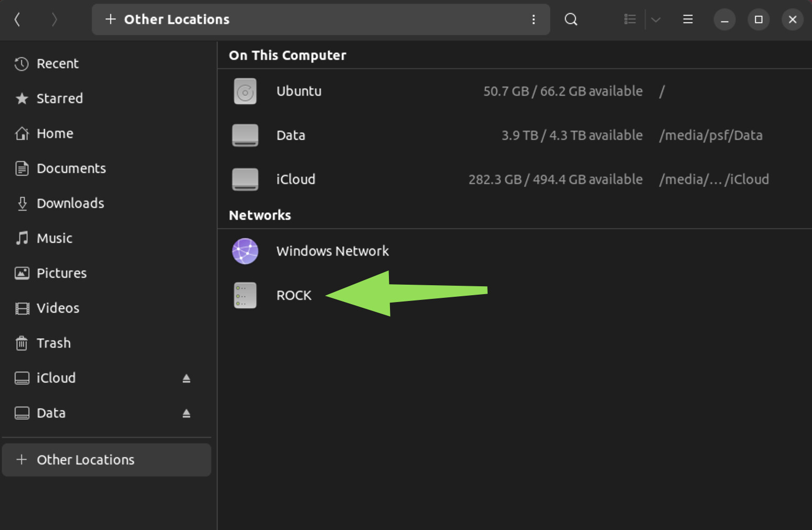Eject the iCloud drive in sidebar
Viewport: 812px width, 530px height.
tap(186, 378)
